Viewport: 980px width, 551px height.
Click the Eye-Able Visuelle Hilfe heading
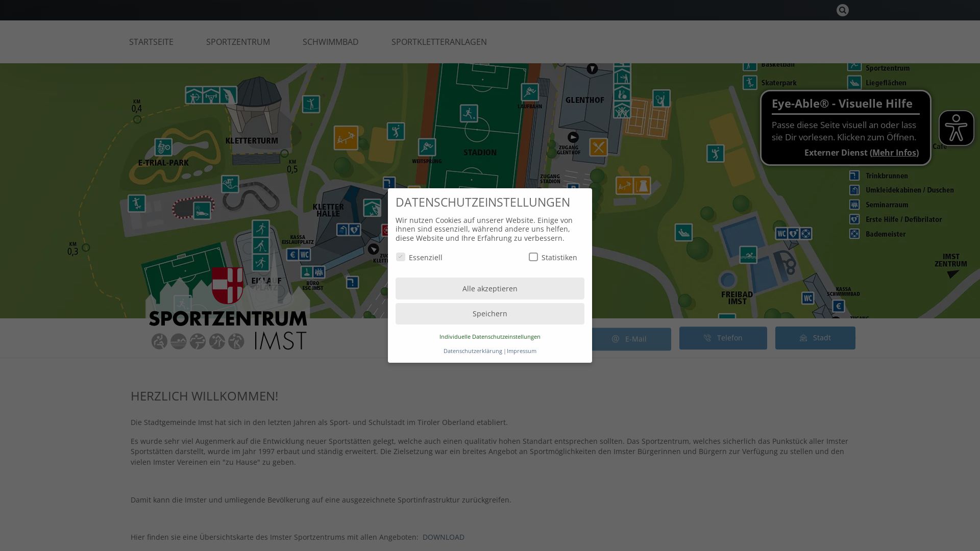tap(842, 104)
